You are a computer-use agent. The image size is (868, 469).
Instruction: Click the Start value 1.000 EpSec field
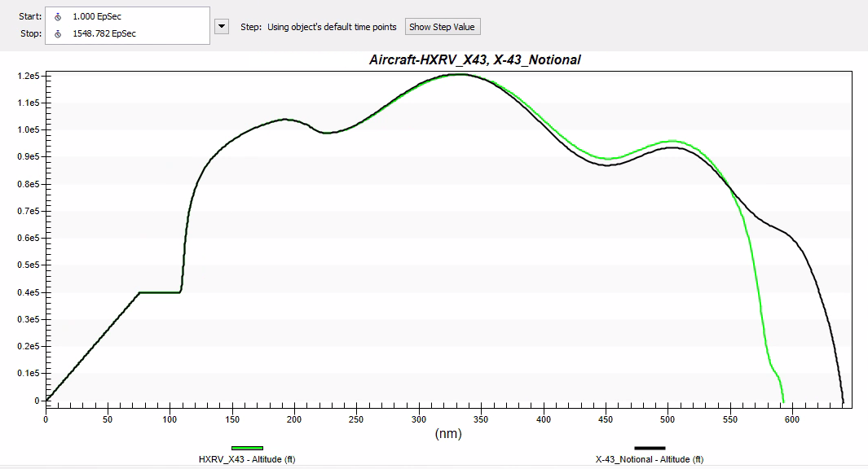(x=97, y=16)
